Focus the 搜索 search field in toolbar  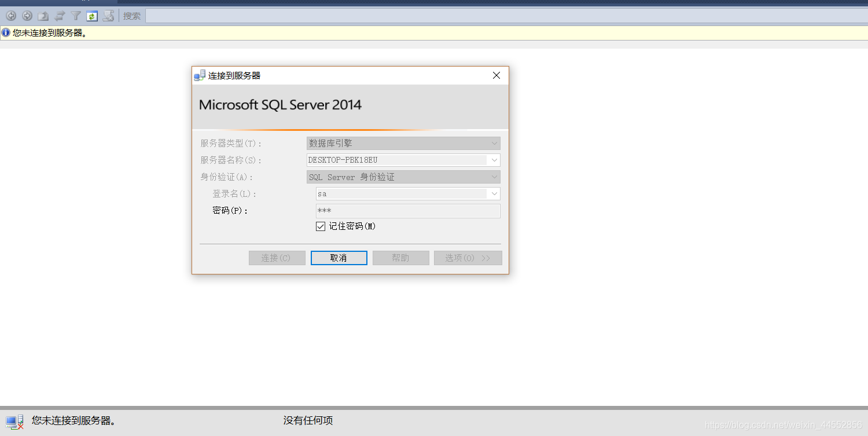506,16
